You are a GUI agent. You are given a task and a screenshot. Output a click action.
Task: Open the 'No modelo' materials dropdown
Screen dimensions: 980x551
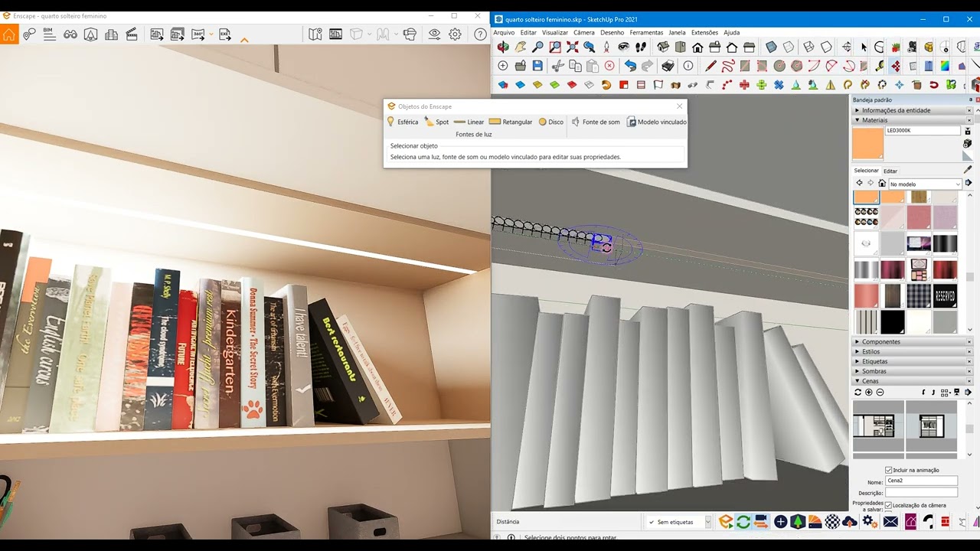[x=924, y=184]
